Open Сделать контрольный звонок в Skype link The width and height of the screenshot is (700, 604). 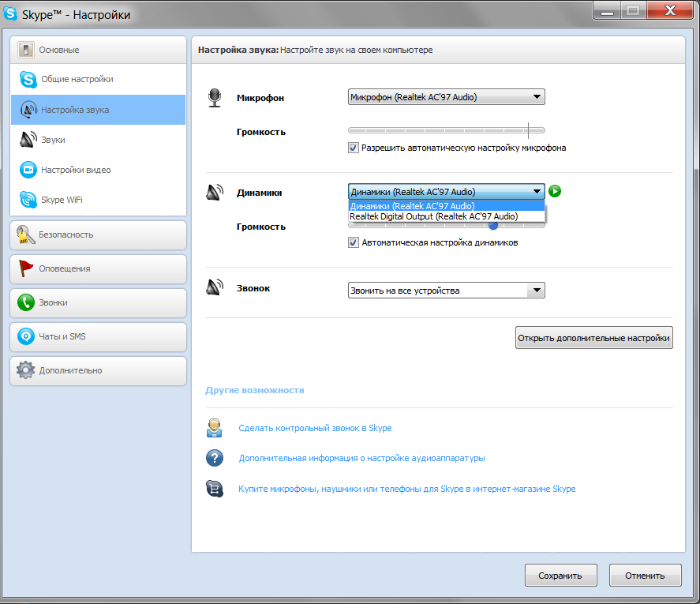[x=315, y=428]
